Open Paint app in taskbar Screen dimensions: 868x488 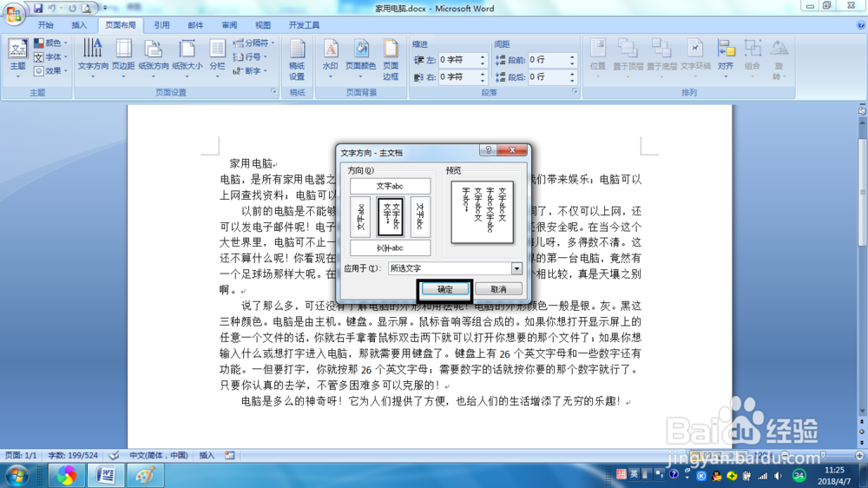145,476
